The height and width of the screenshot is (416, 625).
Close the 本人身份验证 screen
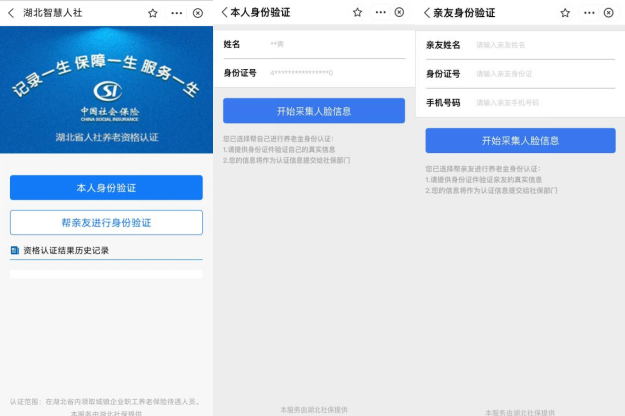(399, 13)
